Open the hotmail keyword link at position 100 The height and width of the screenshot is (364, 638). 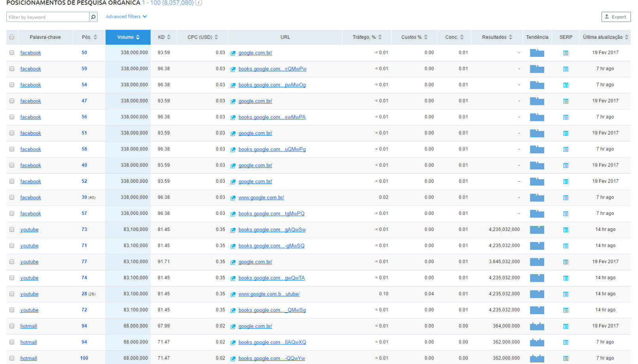(28, 358)
